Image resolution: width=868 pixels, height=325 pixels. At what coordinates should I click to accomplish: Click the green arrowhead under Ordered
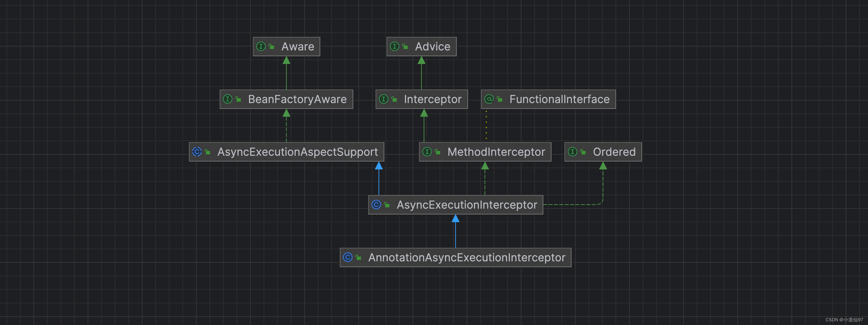coord(603,166)
